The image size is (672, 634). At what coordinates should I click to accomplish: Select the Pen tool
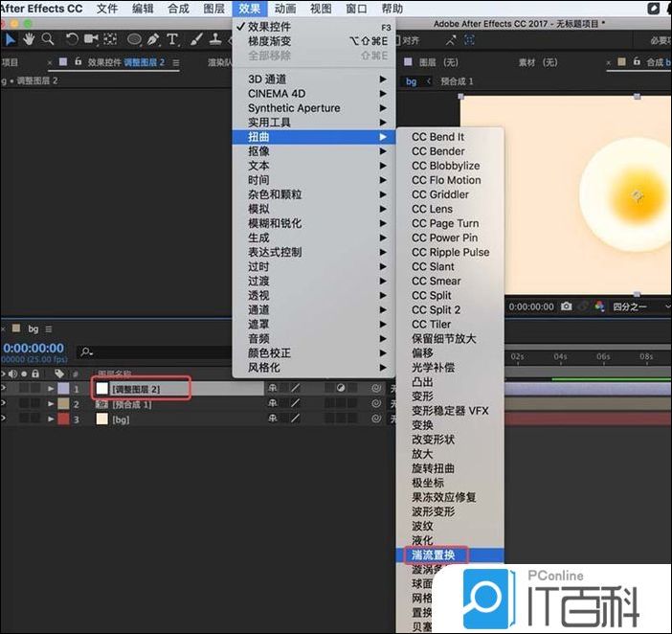coord(154,39)
